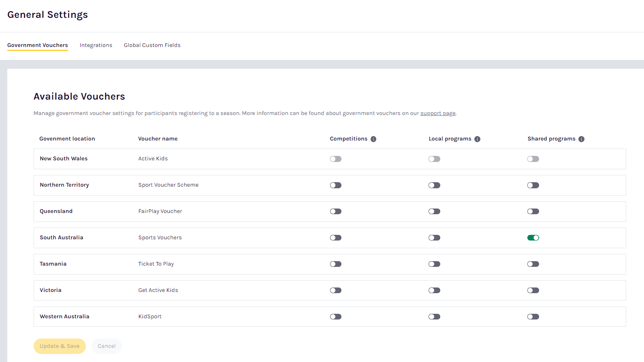
Task: Open the Government Vouchers tab
Action: (38, 45)
